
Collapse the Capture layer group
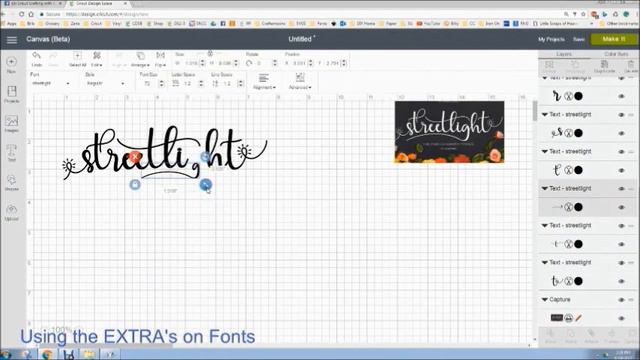click(544, 300)
